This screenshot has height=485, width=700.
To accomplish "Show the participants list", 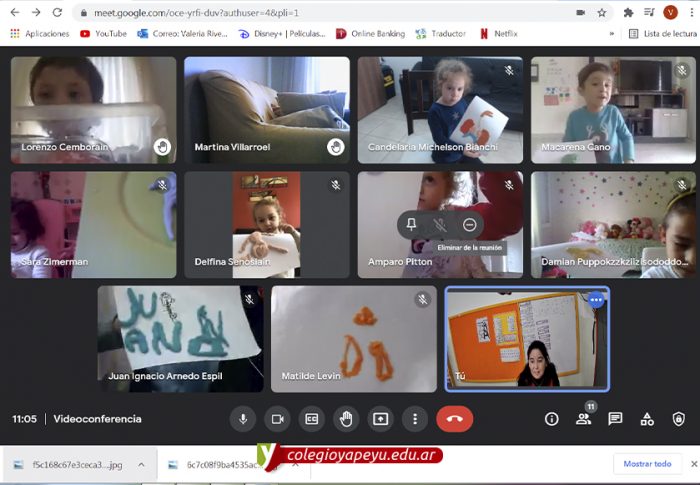I will [583, 419].
